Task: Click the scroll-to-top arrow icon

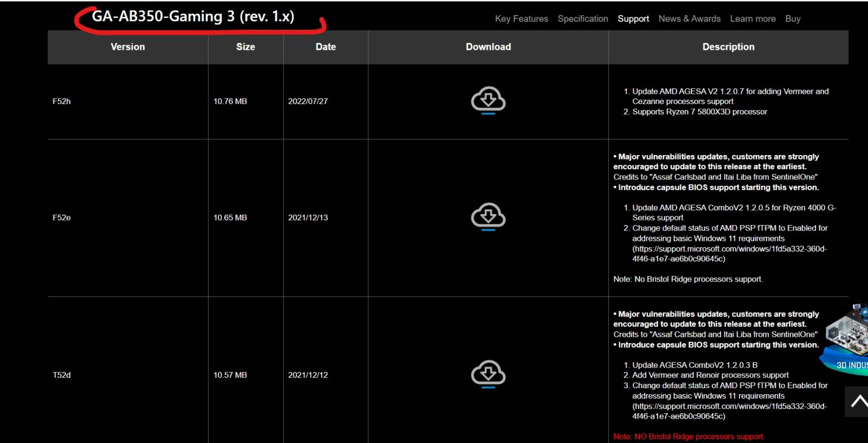Action: pyautogui.click(x=858, y=401)
